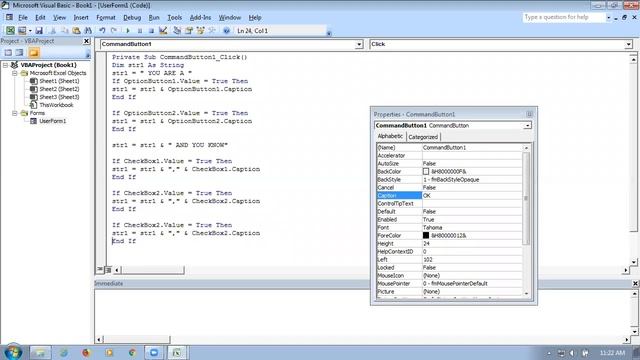Screen dimensions: 640x360
Task: Save the project with the floppy icon
Action: pyautogui.click(x=39, y=31)
